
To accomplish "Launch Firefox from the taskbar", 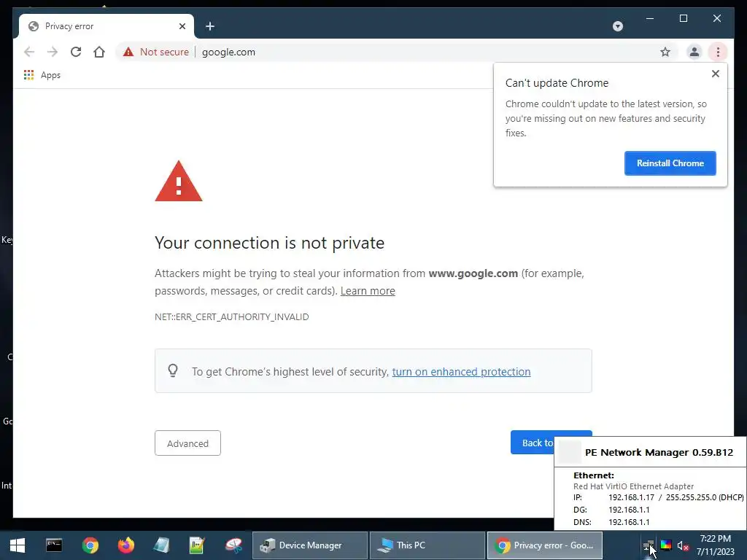I will coord(125,545).
